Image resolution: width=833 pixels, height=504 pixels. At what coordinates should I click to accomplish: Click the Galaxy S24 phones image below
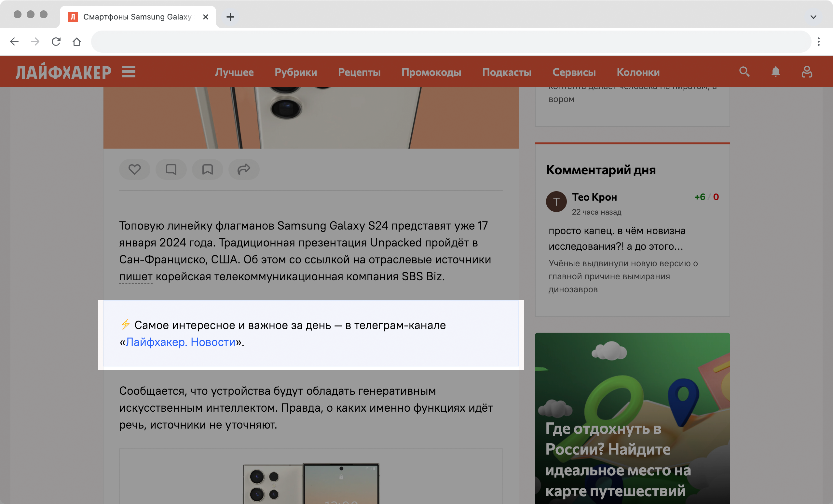click(x=311, y=483)
